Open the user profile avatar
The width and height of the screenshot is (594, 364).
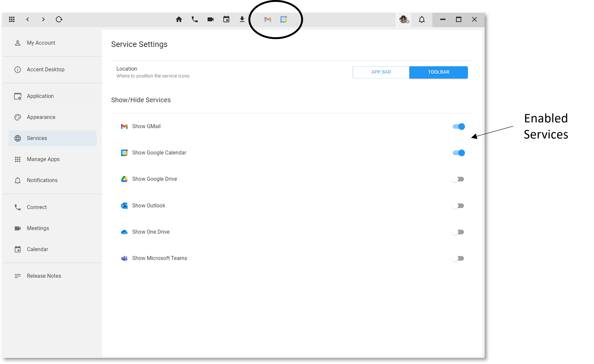pos(404,19)
